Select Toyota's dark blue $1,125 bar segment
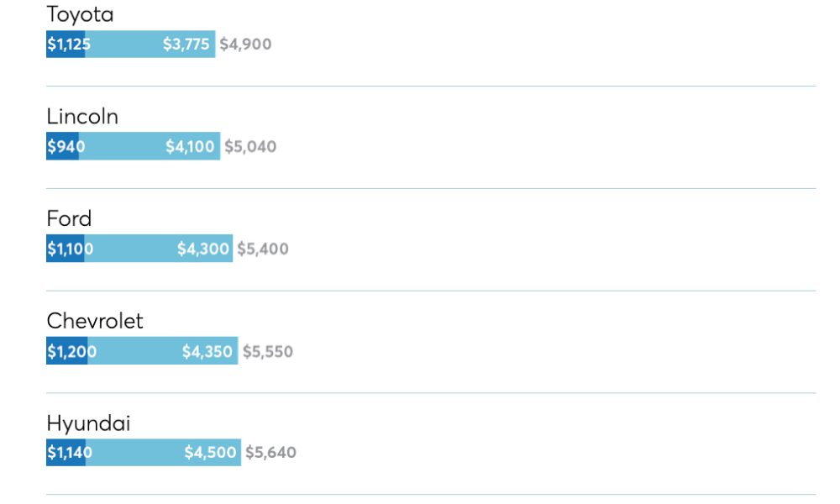Screen dimensions: 840x504 point(66,44)
